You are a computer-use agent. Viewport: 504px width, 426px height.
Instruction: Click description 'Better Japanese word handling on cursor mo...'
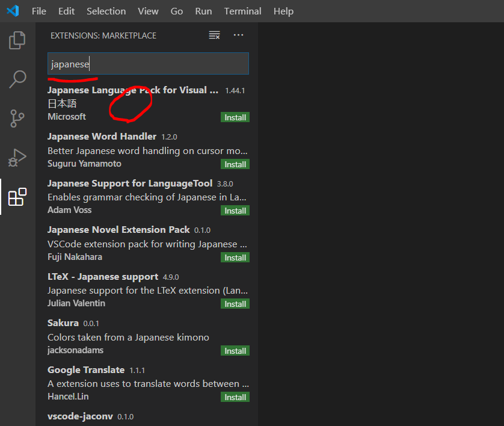pyautogui.click(x=147, y=150)
